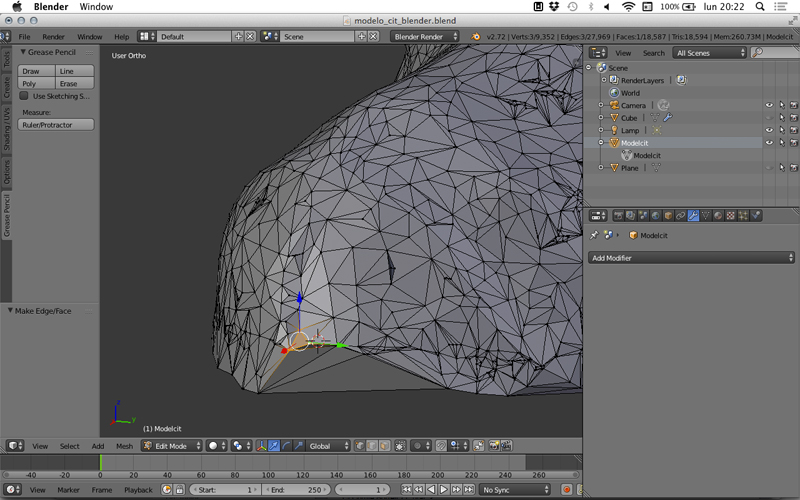
Task: Open the File menu
Action: click(24, 37)
